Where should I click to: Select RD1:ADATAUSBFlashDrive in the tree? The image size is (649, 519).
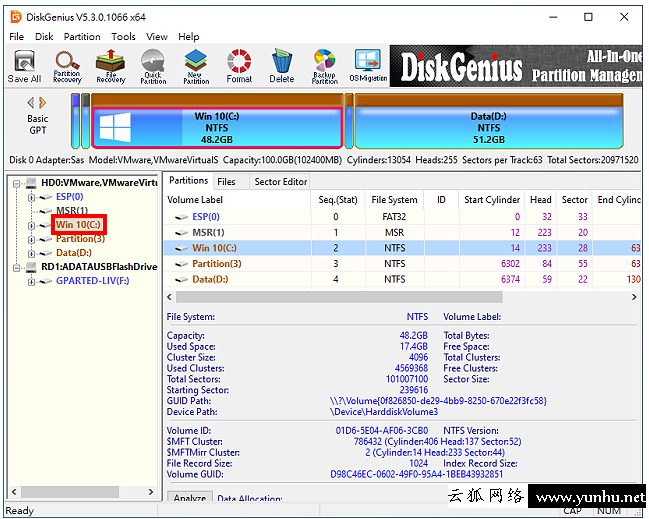tap(99, 267)
